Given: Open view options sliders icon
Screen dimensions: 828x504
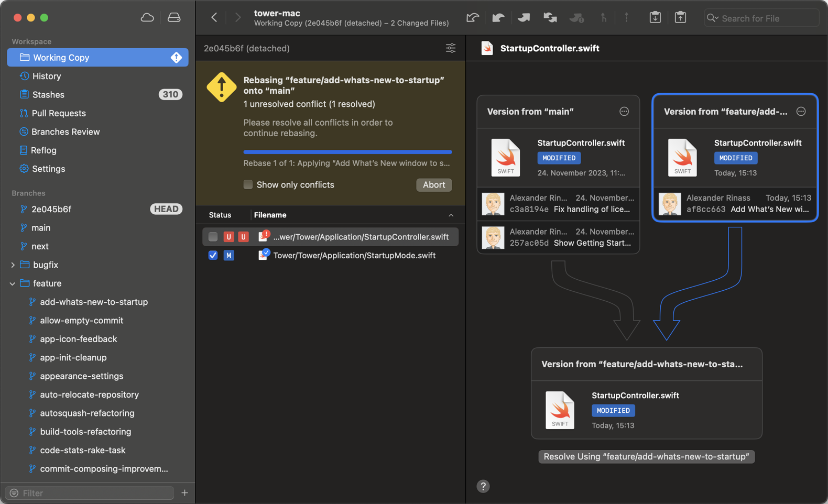Looking at the screenshot, I should [x=451, y=48].
